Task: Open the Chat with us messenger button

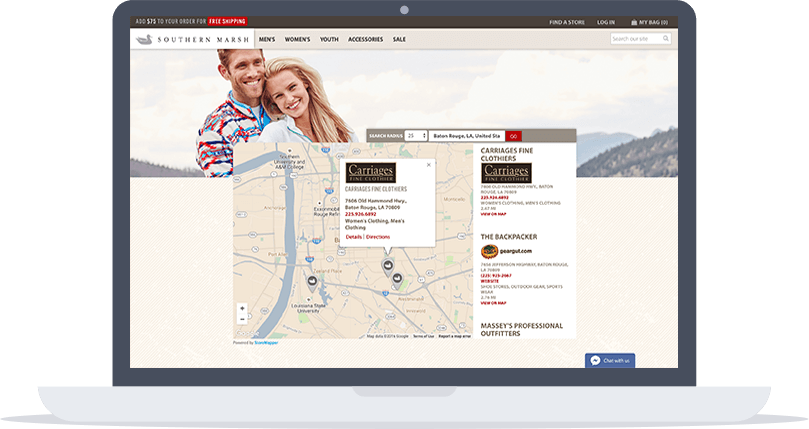Action: pos(610,360)
